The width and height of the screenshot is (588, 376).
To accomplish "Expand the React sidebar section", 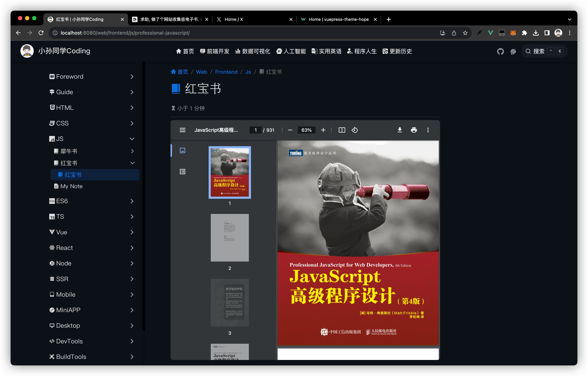I will click(x=92, y=248).
